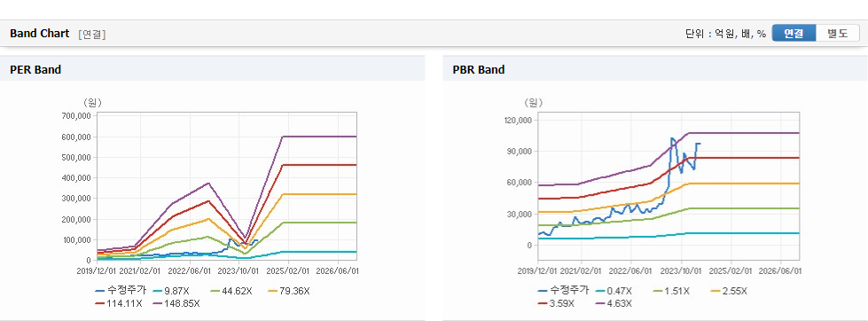Toggle 114.11X legend series

(119, 303)
